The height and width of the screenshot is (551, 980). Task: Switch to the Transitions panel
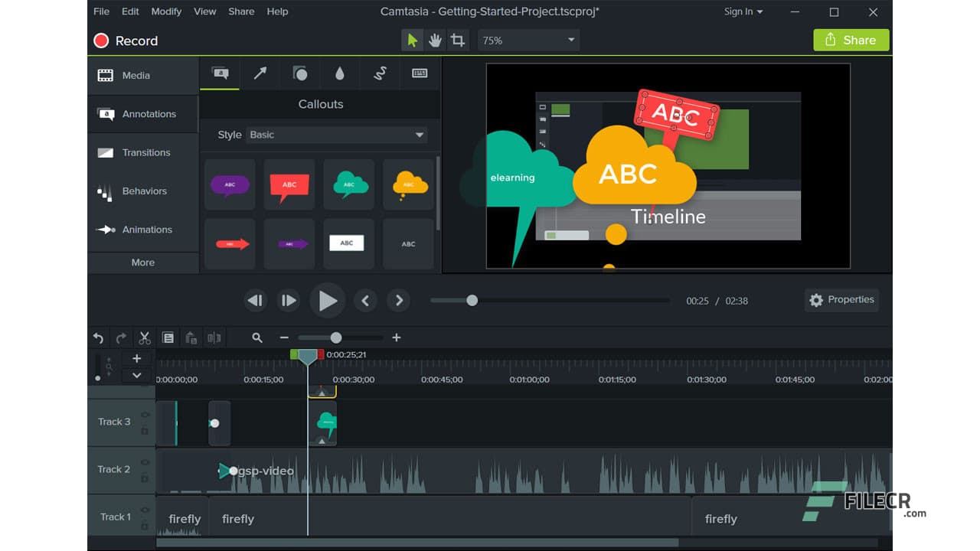click(x=142, y=152)
